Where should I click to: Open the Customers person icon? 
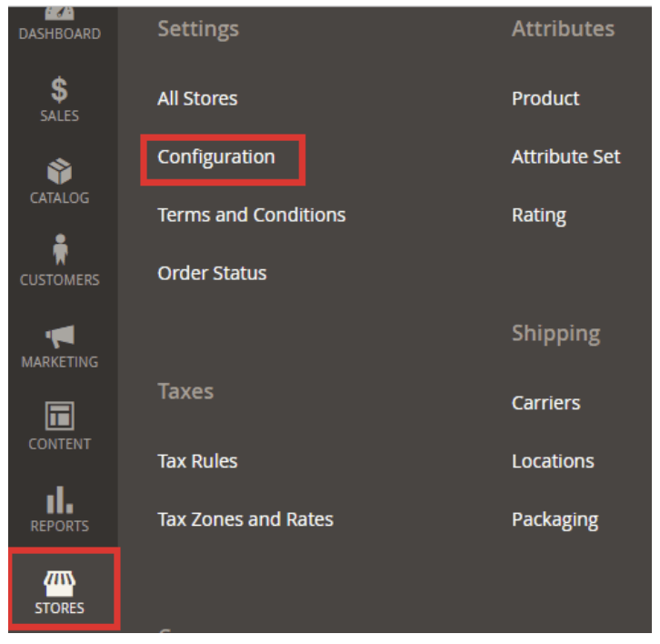point(59,251)
